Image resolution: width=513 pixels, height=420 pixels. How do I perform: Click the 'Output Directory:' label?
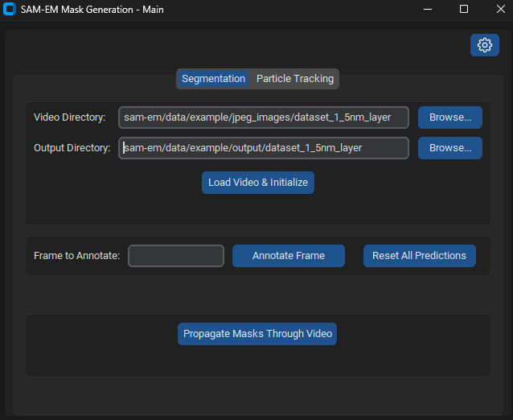tap(72, 148)
